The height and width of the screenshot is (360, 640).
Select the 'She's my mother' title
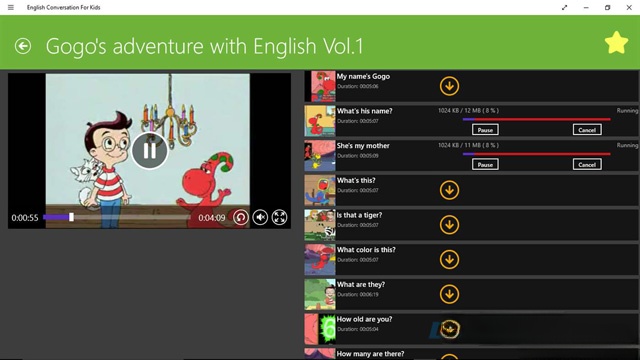[363, 146]
